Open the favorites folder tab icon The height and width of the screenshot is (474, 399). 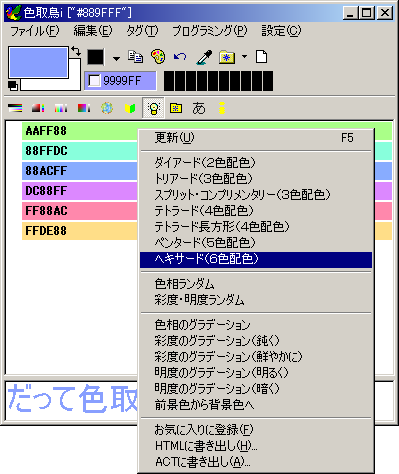click(x=176, y=108)
